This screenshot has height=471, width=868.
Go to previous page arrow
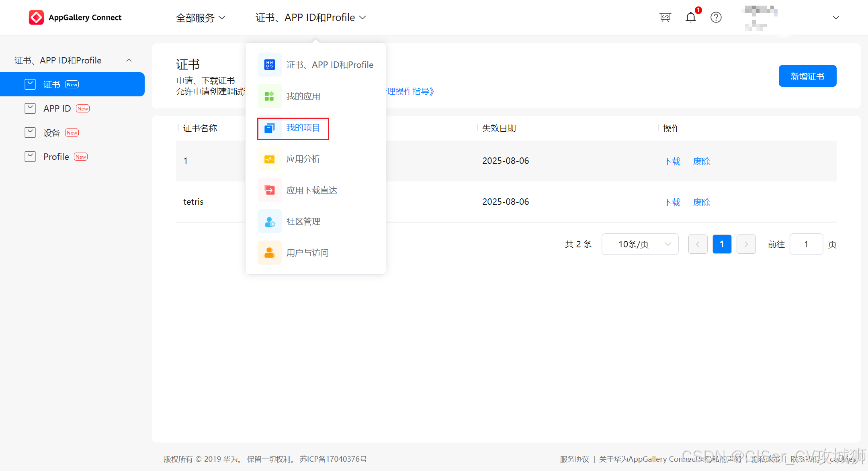(698, 244)
